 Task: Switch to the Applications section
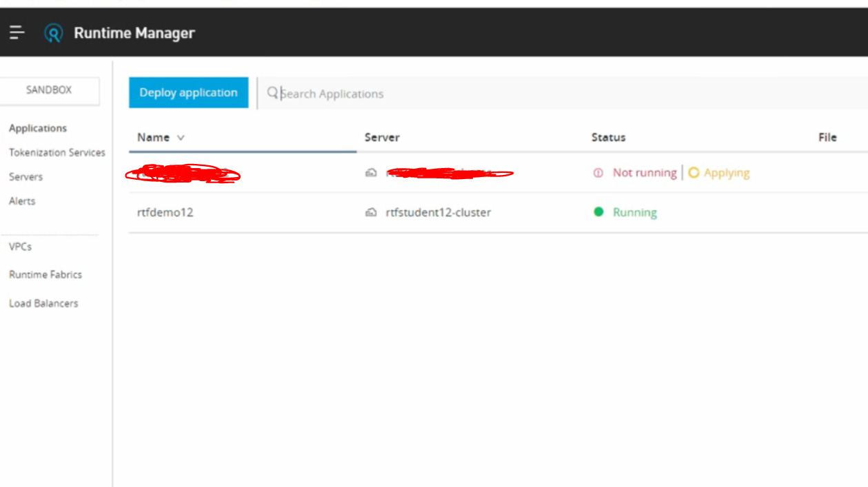38,128
